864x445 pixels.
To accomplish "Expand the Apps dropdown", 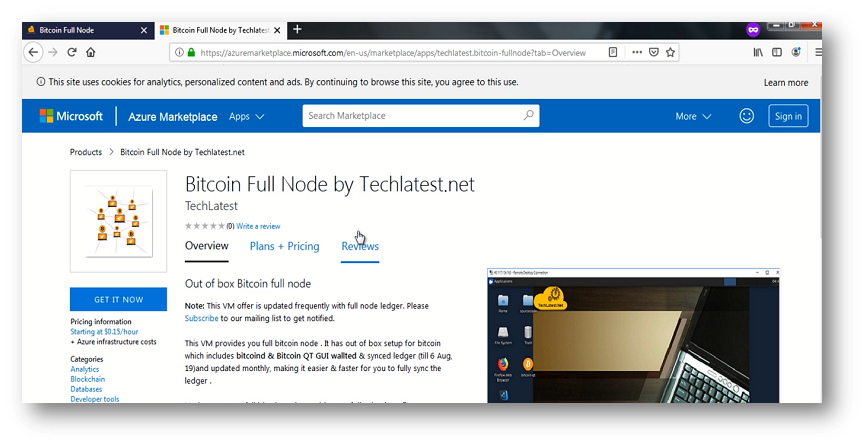I will [x=247, y=116].
